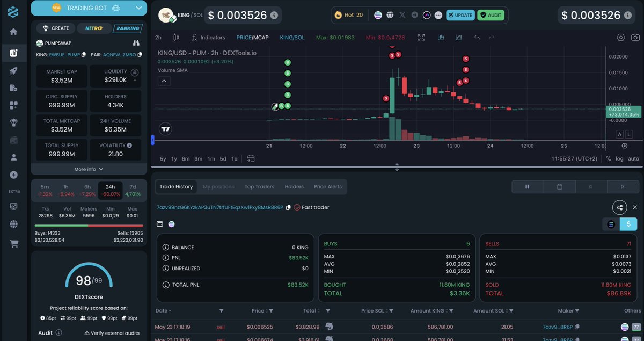Sort trade history by Date

click(164, 310)
